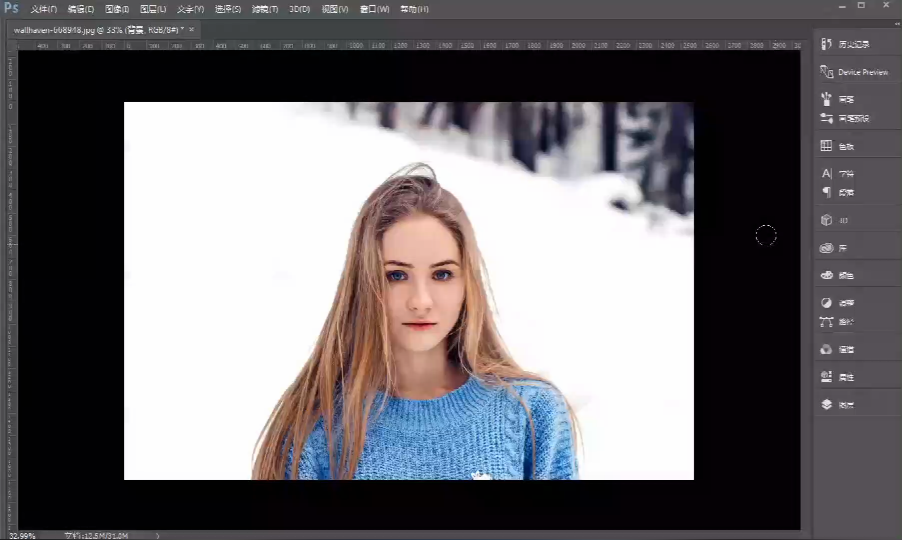Open the Channels panel icon
This screenshot has height=540, width=902.
pyautogui.click(x=826, y=349)
